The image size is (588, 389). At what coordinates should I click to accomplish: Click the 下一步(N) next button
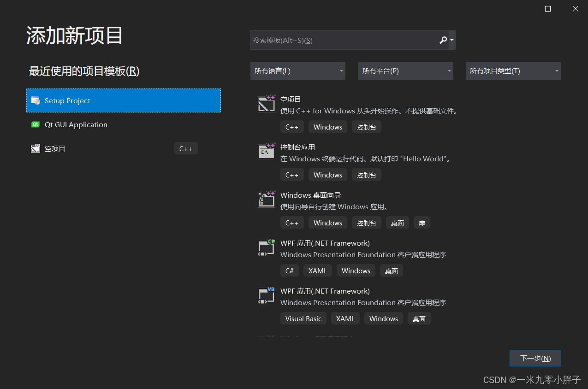pos(535,358)
